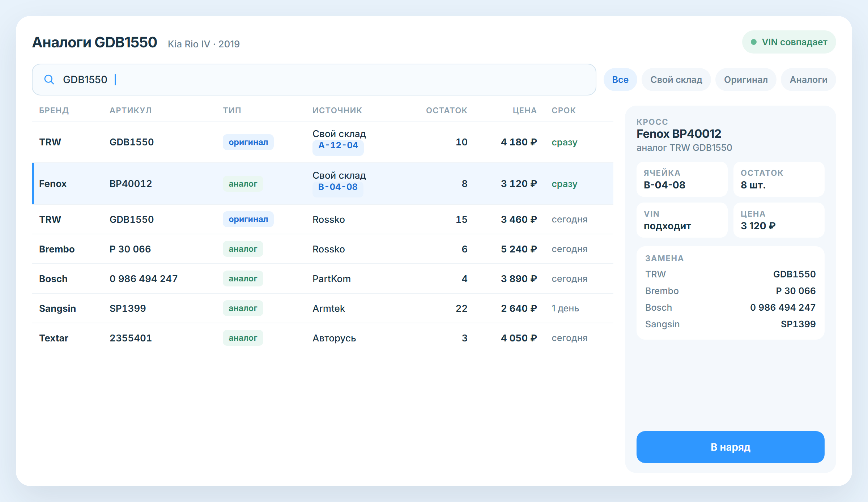Sort by the Остаток column header
This screenshot has width=868, height=502.
pos(447,110)
